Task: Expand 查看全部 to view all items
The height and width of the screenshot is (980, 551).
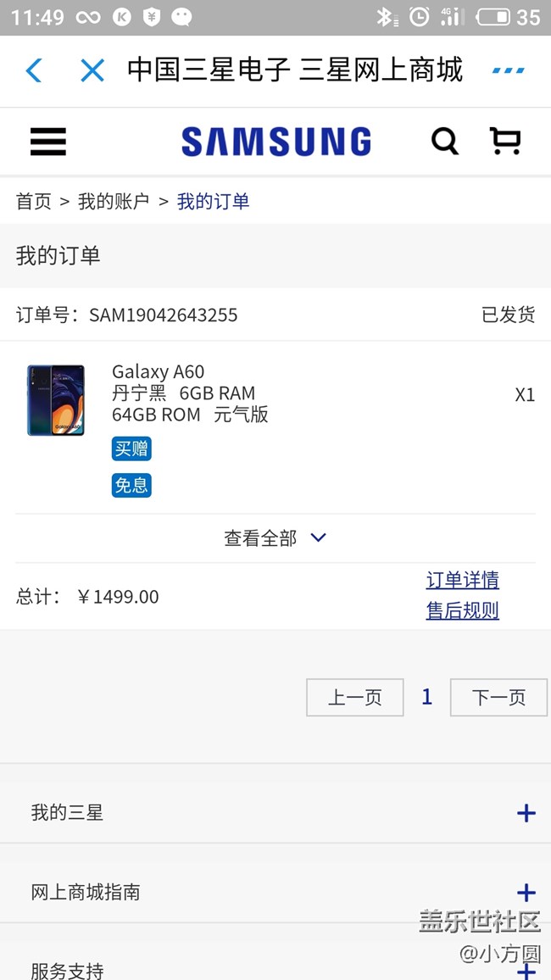Action: coord(276,537)
